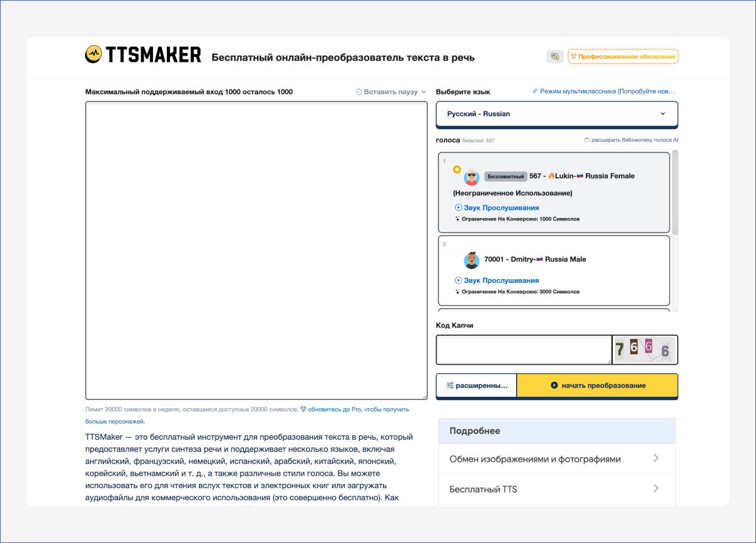Screen dimensions: 756x543
Task: Expand the Бесплатный TTS item
Action: 557,489
